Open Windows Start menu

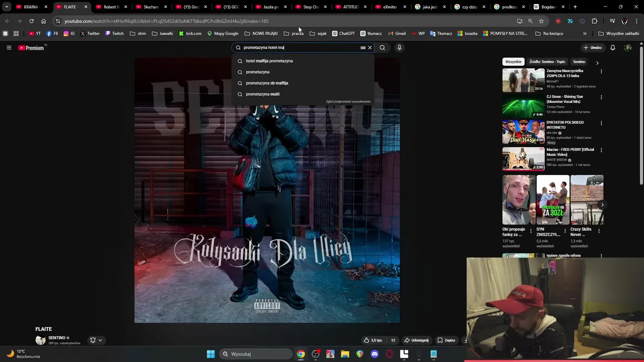[x=211, y=354]
